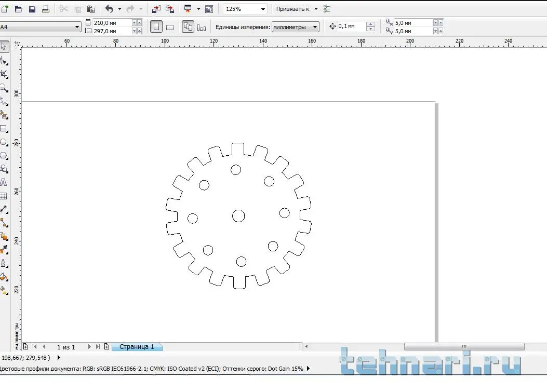Select the Pick tool
The height and width of the screenshot is (392, 547).
click(4, 46)
